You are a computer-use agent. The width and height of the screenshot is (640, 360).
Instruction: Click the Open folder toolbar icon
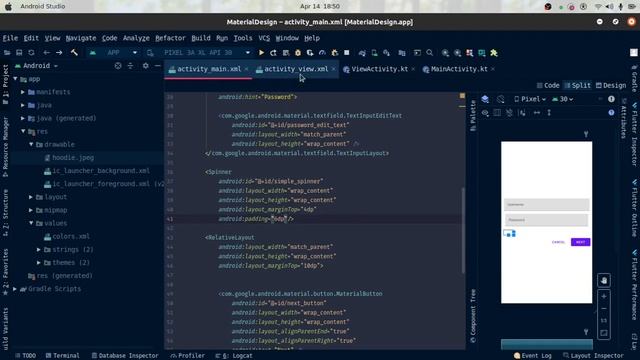[x=7, y=53]
